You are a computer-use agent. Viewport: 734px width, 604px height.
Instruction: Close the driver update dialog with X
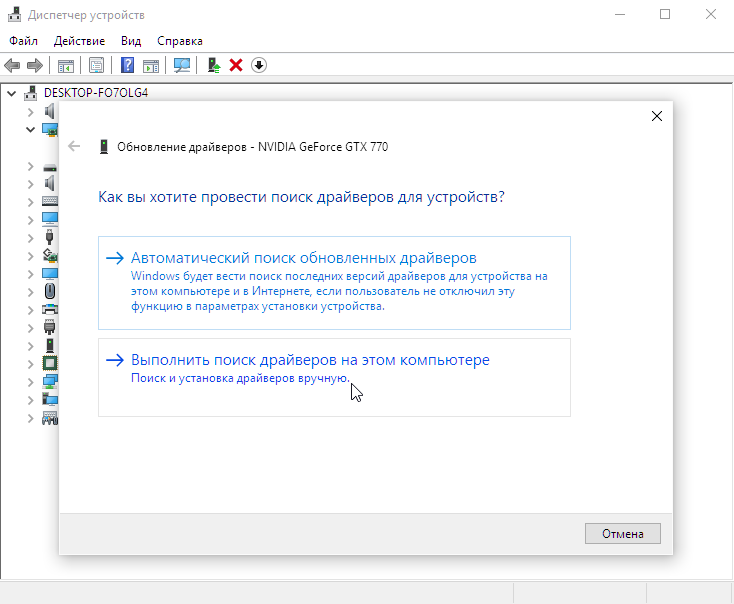click(x=657, y=116)
